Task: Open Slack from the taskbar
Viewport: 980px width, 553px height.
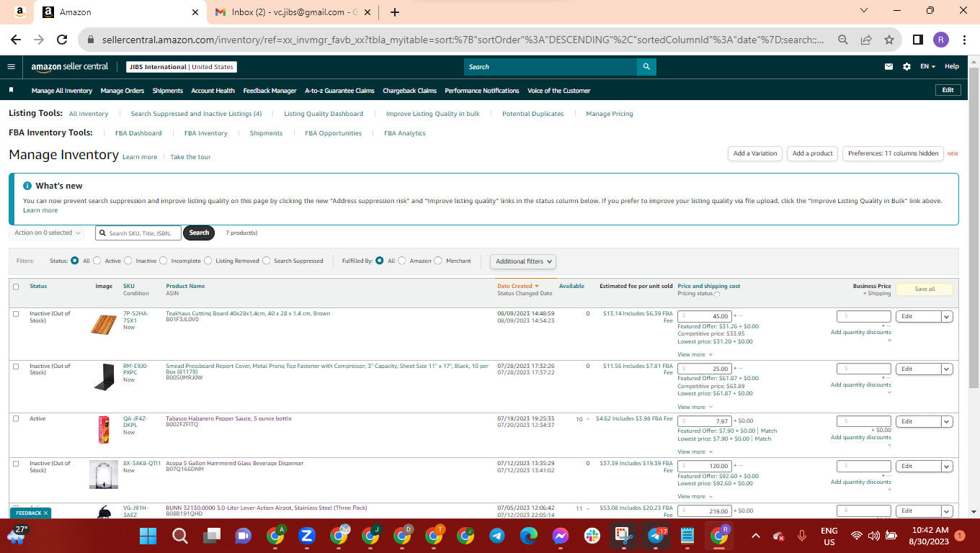Action: click(x=592, y=536)
